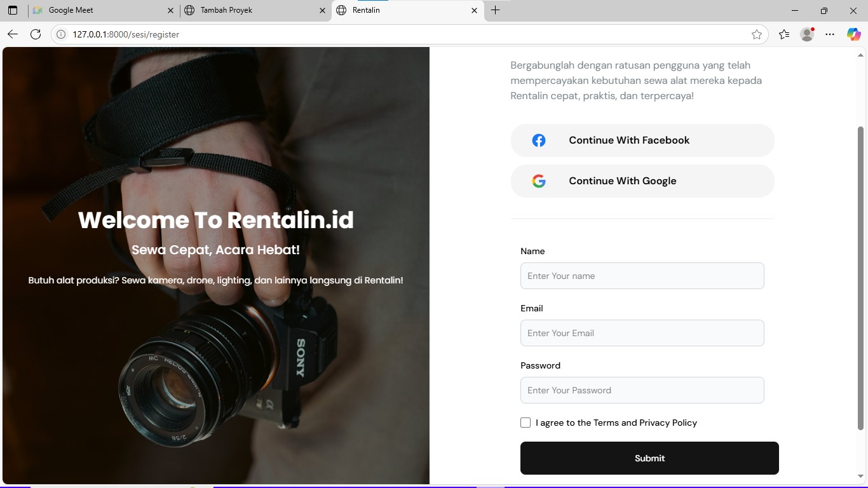Image resolution: width=868 pixels, height=488 pixels.
Task: Close the Tambah Proyek tab
Action: [322, 10]
